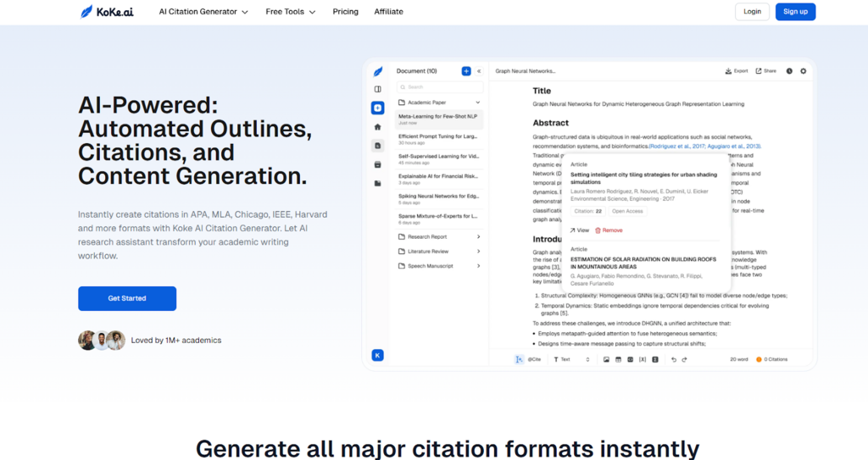Image resolution: width=868 pixels, height=460 pixels.
Task: Select the Graph Neural Networks... tab
Action: [x=526, y=71]
